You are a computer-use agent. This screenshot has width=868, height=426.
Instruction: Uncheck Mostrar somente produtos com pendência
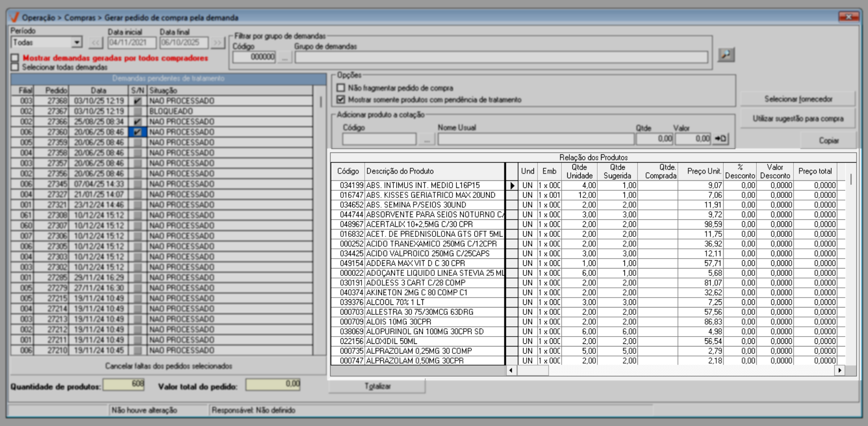tap(341, 99)
